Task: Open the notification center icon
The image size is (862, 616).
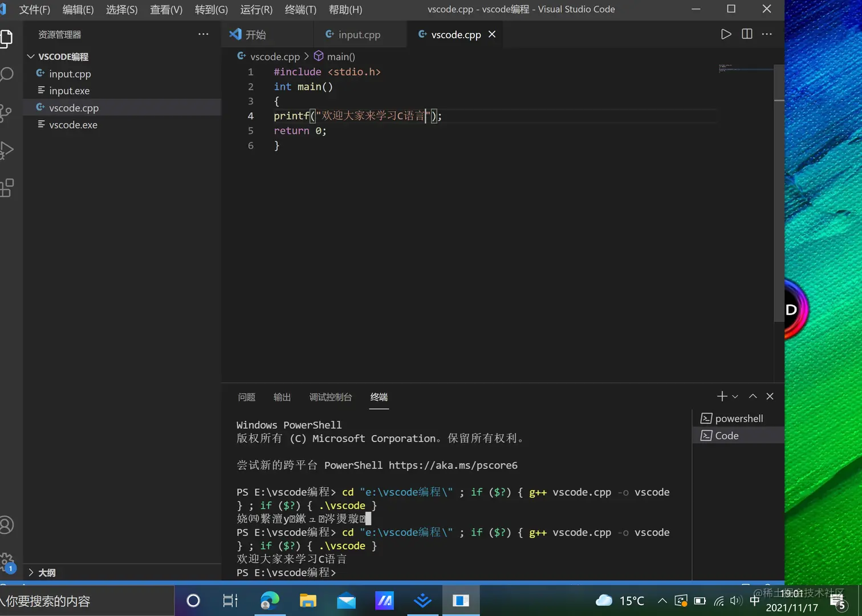Action: point(837,601)
